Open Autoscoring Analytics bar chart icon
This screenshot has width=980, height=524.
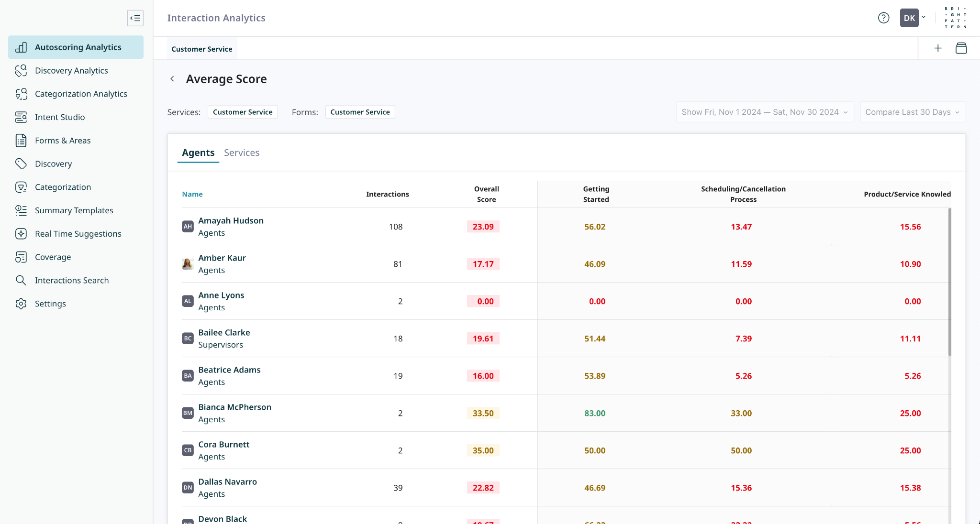click(x=21, y=47)
